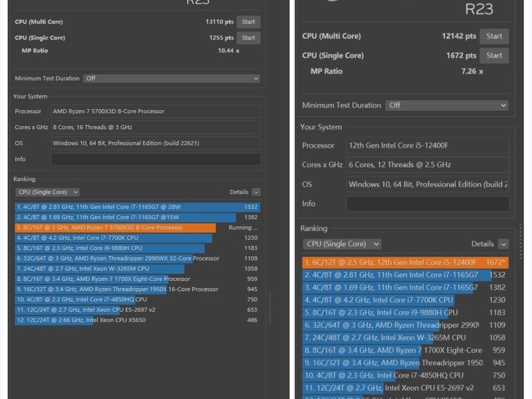The image size is (532, 399).
Task: Select Xeon W-3265M row in right ranking
Action: tap(406, 338)
